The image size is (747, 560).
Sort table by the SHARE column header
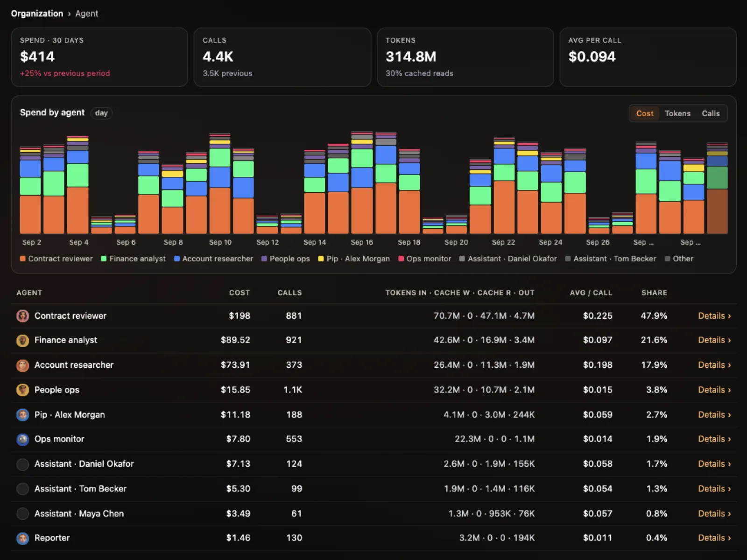(654, 293)
